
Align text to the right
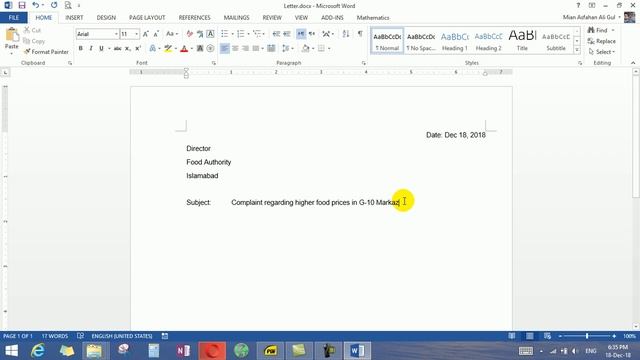pos(245,49)
